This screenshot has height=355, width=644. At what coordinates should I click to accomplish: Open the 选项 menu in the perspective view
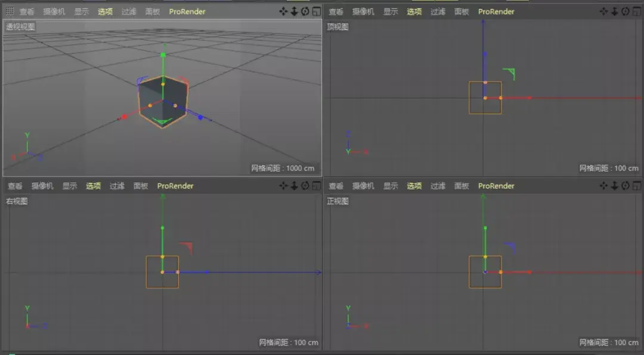click(105, 11)
